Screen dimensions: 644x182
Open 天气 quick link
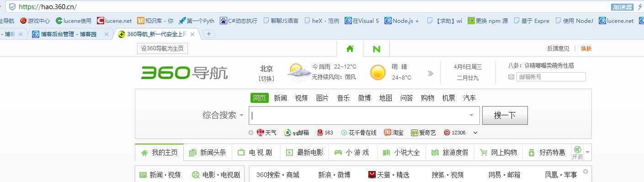click(267, 133)
